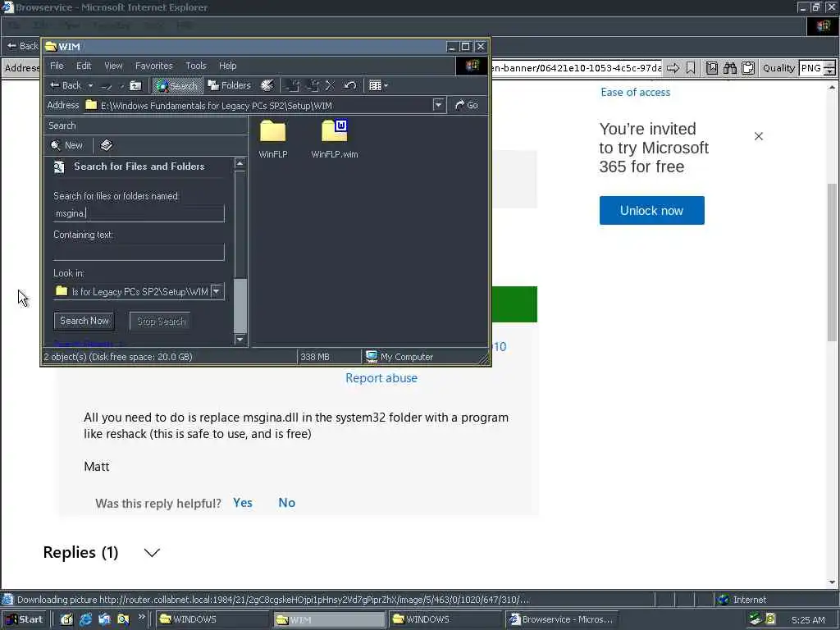The width and height of the screenshot is (840, 630).
Task: Click the browser page vertical scrollbar thumb
Action: click(832, 262)
